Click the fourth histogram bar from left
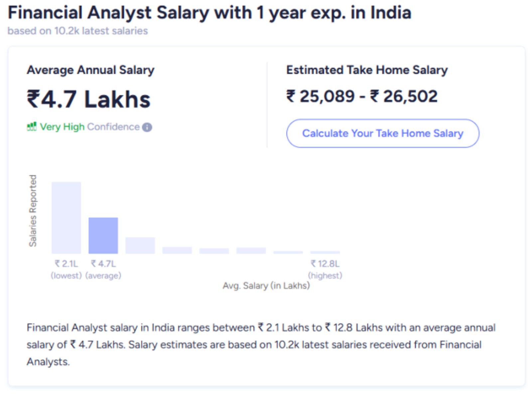The image size is (532, 399). point(177,250)
